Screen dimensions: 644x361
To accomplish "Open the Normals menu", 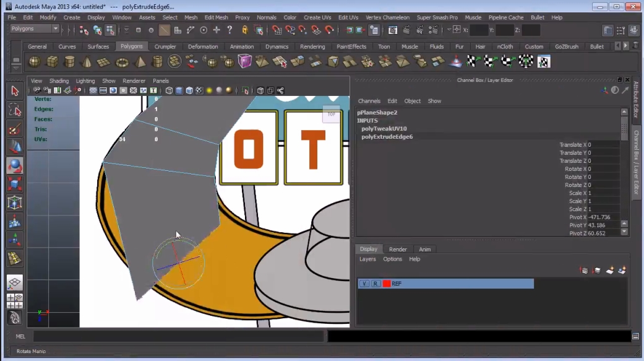I will (266, 17).
